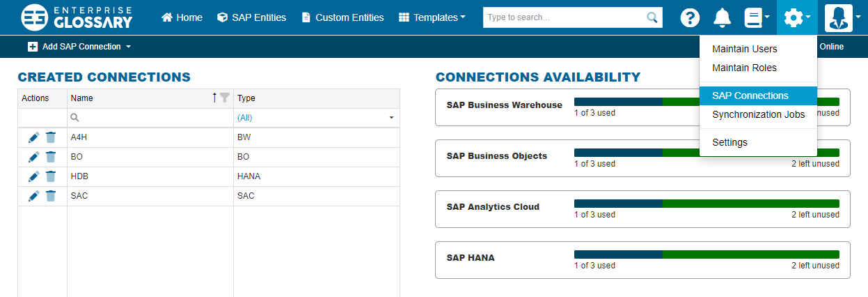Image resolution: width=868 pixels, height=297 pixels.
Task: Open the SAP Entities page
Action: click(251, 17)
